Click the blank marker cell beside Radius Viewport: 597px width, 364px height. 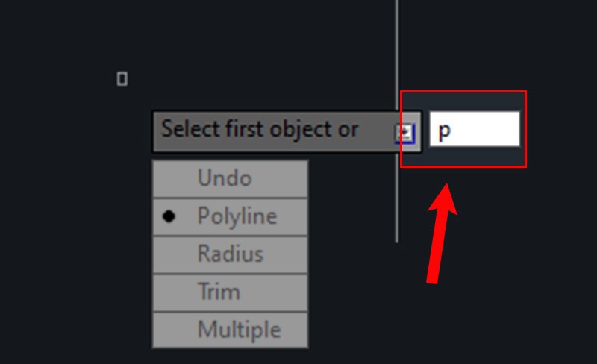(169, 254)
